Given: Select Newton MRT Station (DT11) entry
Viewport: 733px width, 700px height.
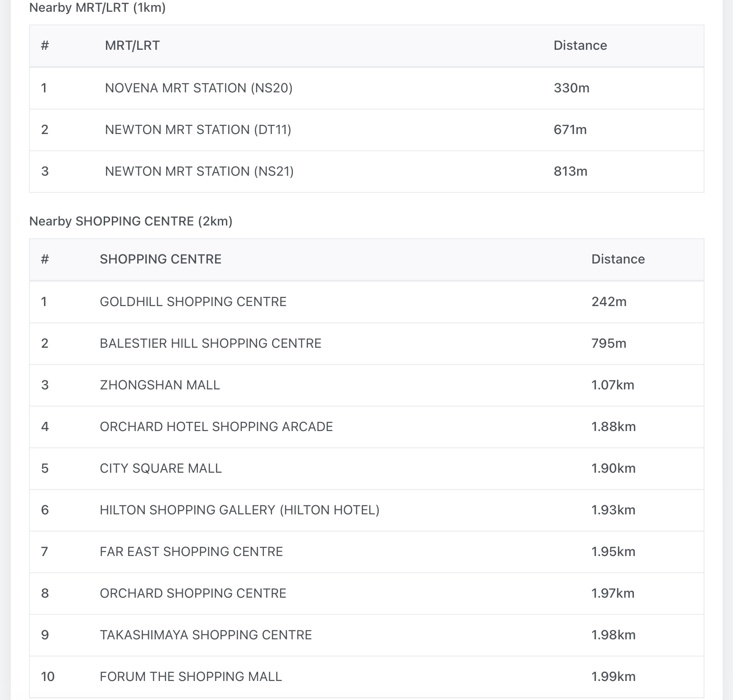Looking at the screenshot, I should (x=198, y=129).
